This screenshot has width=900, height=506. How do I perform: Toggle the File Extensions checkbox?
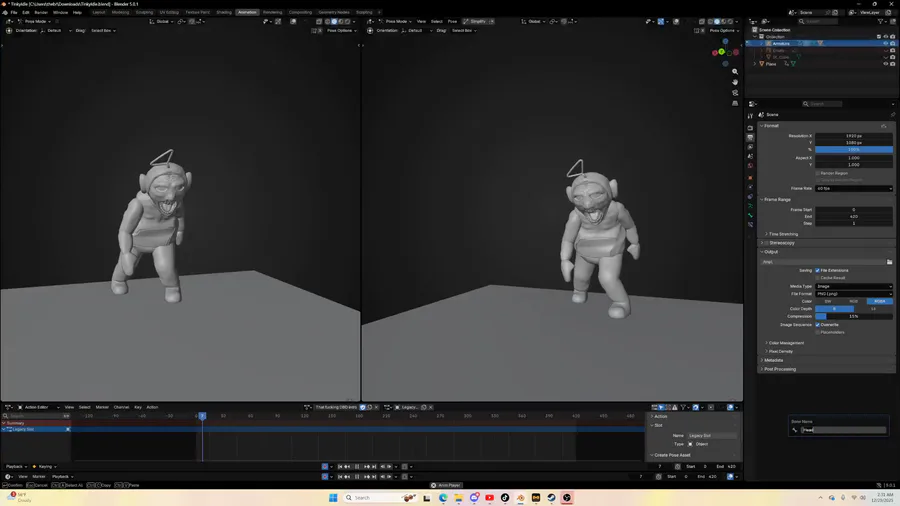818,270
